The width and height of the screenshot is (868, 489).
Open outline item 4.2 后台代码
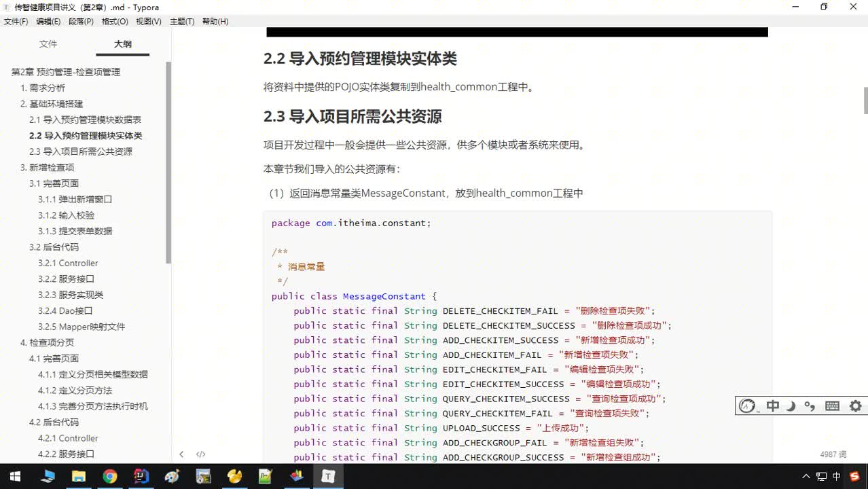tap(54, 422)
